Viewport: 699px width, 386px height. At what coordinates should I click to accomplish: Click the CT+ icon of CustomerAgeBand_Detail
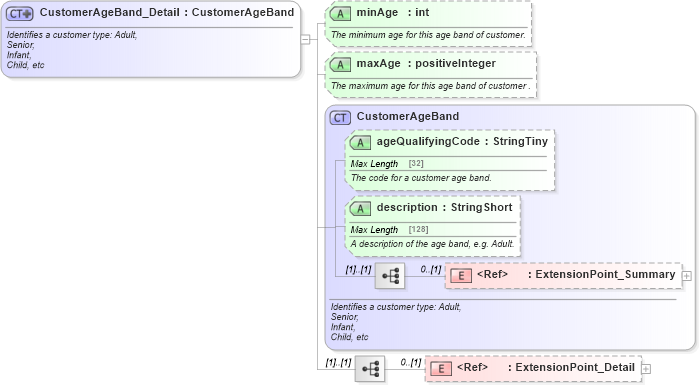pyautogui.click(x=20, y=14)
